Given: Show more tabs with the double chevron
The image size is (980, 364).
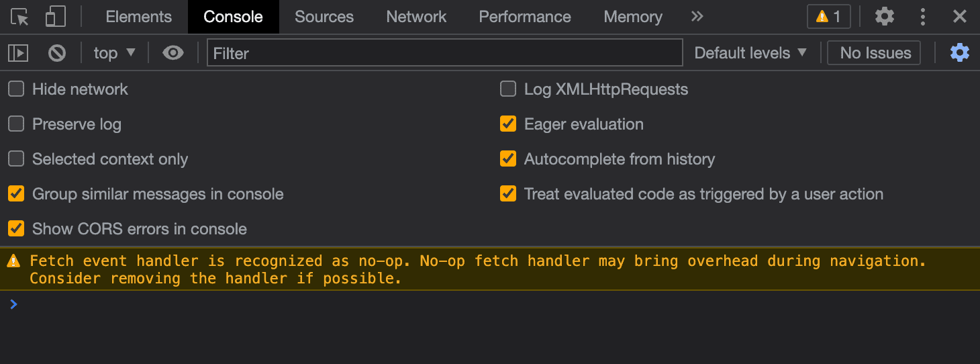Looking at the screenshot, I should pos(697,17).
